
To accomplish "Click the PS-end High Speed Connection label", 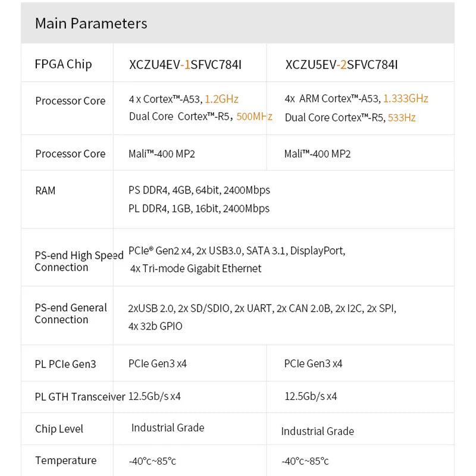I will (x=79, y=261).
